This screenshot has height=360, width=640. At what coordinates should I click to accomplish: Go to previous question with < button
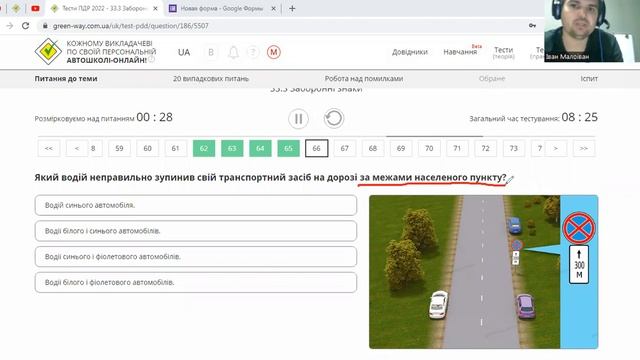(x=77, y=148)
